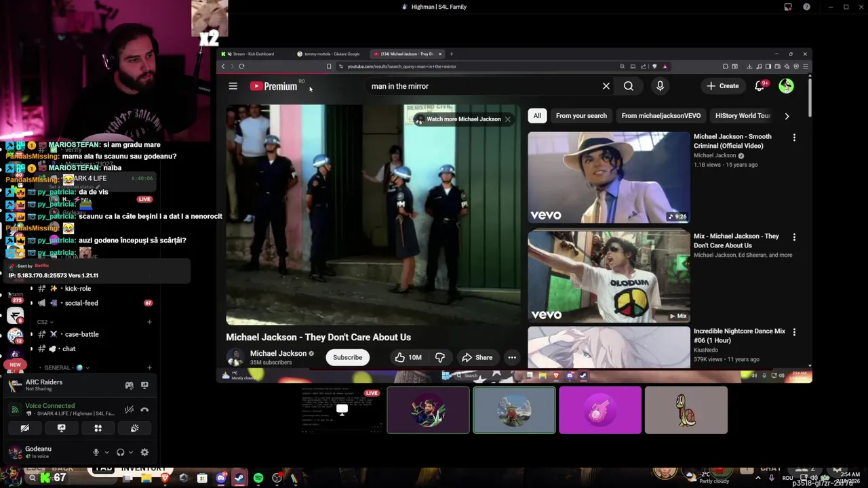Open more actions beside the Share button

[x=512, y=357]
